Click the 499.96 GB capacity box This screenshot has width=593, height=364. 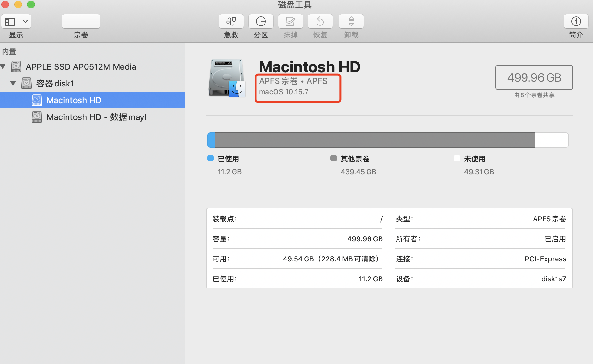pyautogui.click(x=534, y=77)
